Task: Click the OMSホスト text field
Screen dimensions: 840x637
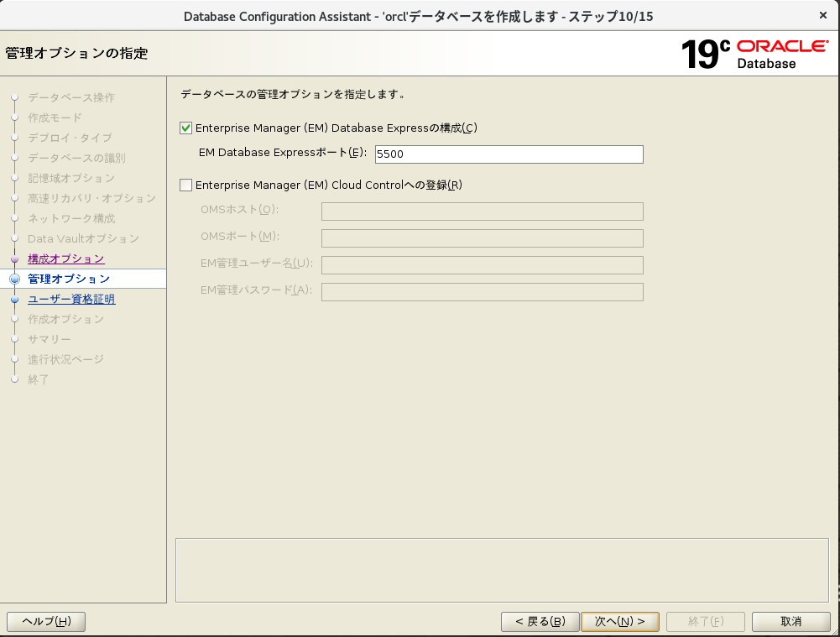Action: click(482, 211)
